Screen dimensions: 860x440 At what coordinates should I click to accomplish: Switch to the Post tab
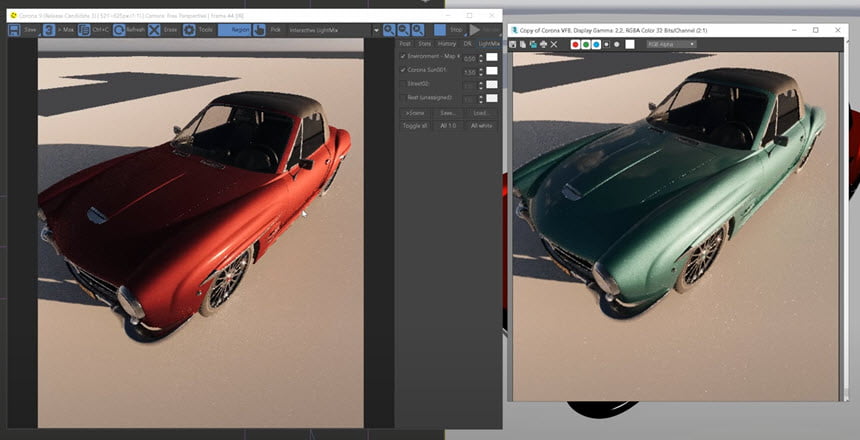(405, 43)
